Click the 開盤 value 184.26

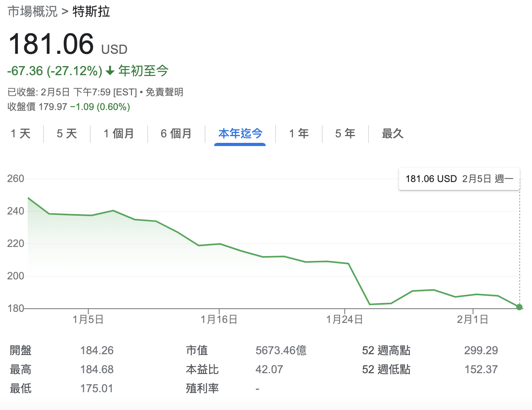point(97,350)
